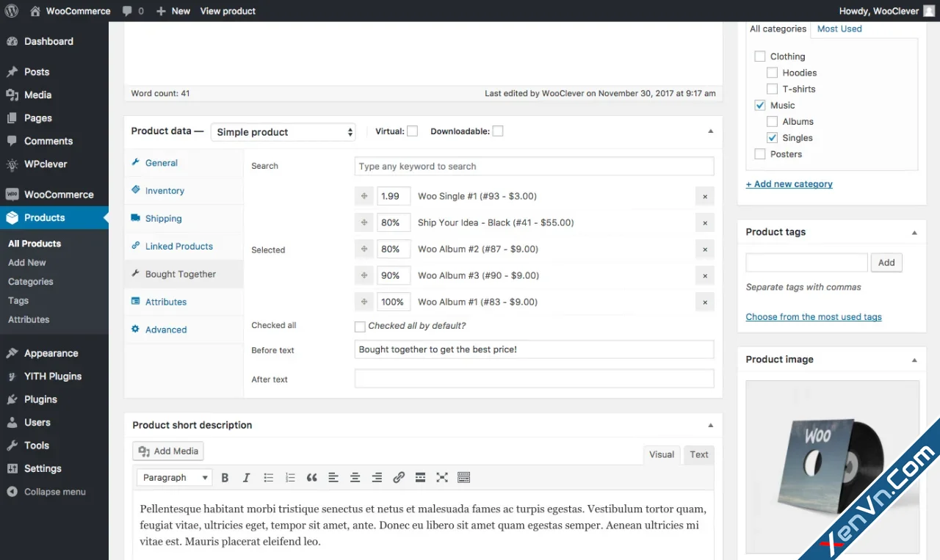Image resolution: width=940 pixels, height=560 pixels.
Task: Click the insert link icon
Action: (x=399, y=478)
